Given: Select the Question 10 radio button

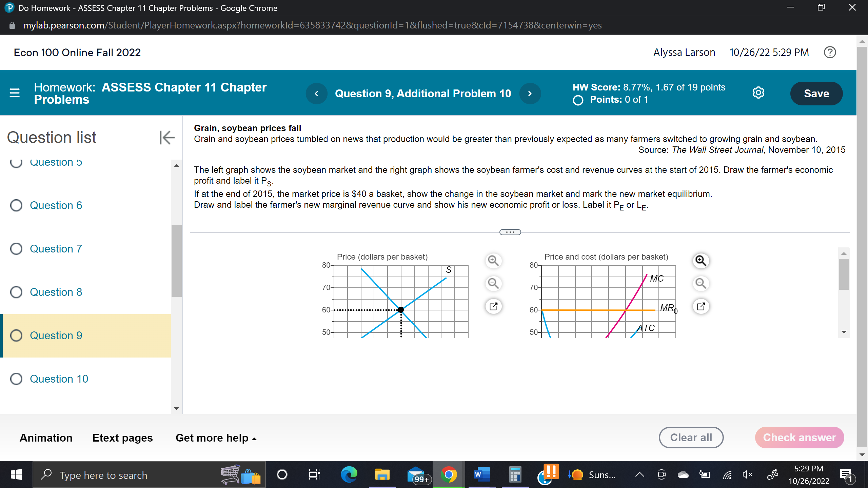Looking at the screenshot, I should (x=16, y=379).
